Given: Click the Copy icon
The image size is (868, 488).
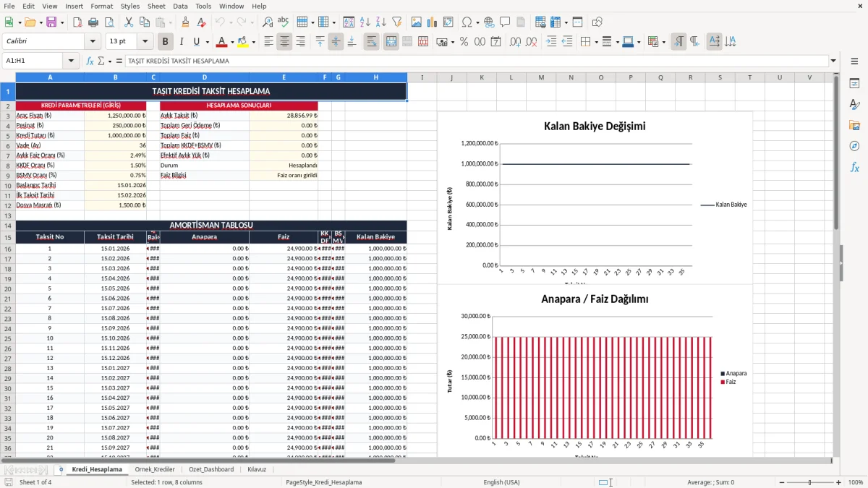Looking at the screenshot, I should click(144, 22).
